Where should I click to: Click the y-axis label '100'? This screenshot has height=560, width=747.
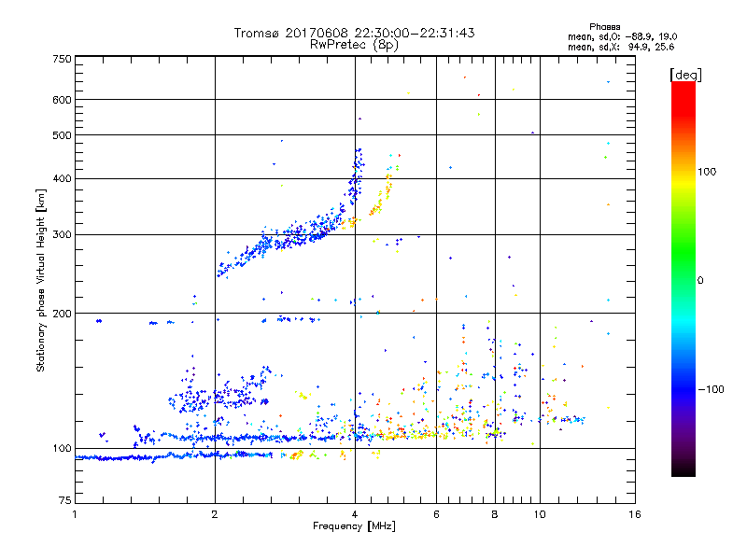click(62, 449)
